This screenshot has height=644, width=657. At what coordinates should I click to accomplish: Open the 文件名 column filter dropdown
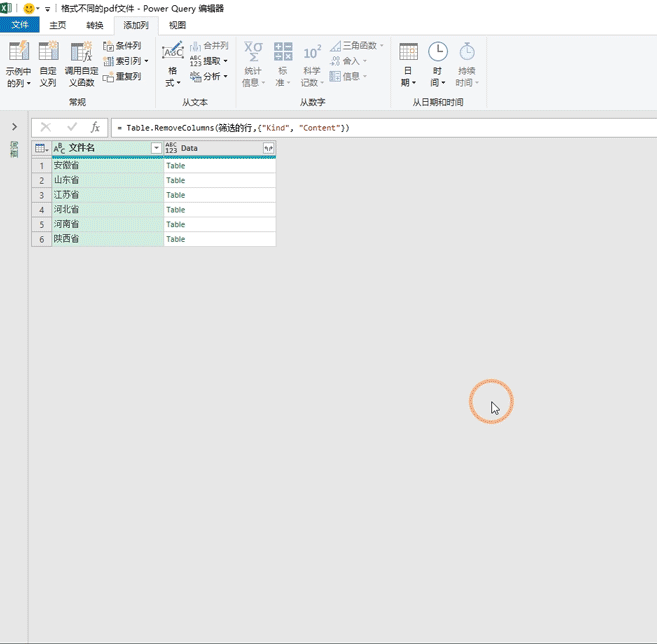click(156, 148)
